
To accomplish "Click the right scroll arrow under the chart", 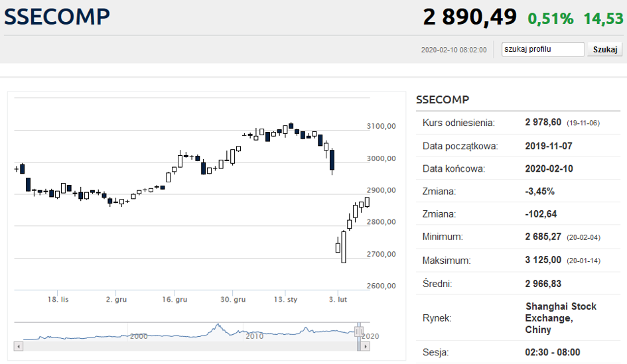I will point(365,345).
